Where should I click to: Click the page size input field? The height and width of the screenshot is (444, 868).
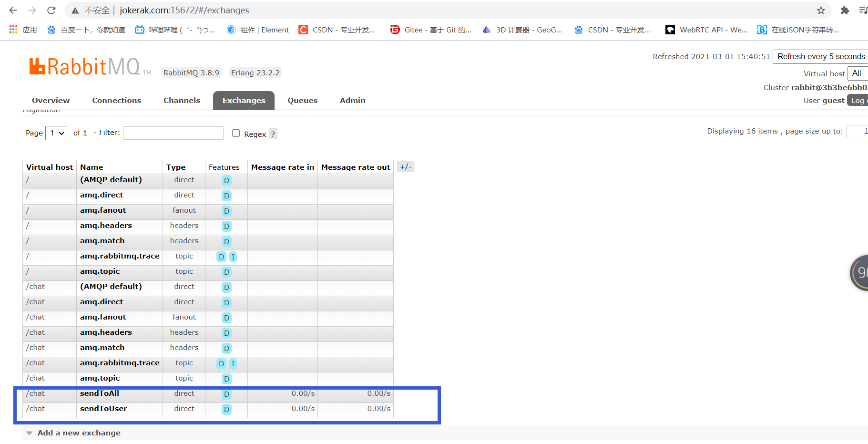(x=857, y=131)
